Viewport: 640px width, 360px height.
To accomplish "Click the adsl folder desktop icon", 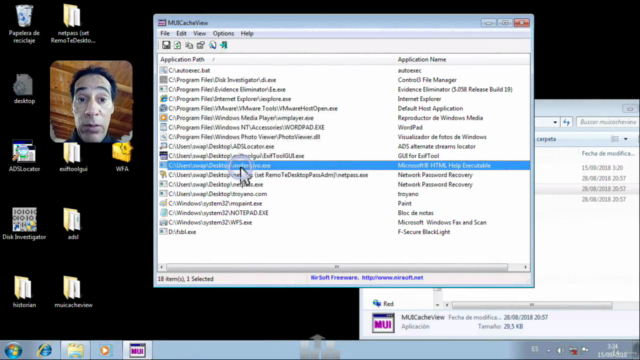I will (73, 224).
